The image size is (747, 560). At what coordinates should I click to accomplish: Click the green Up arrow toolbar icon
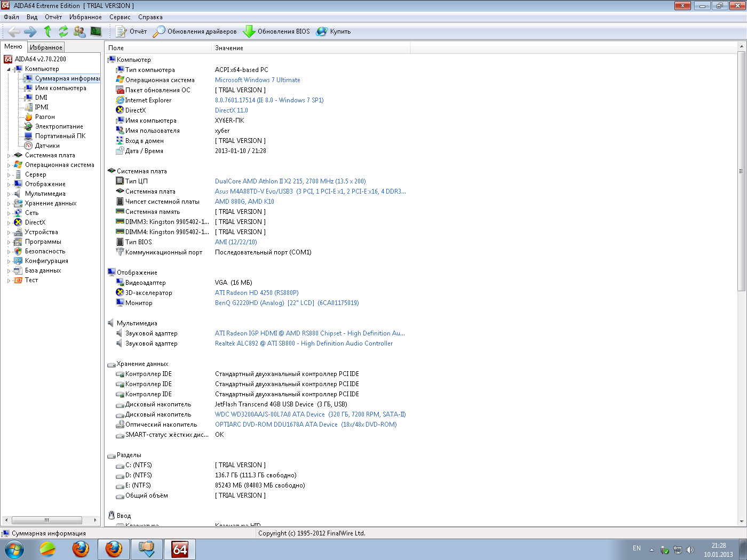click(47, 31)
